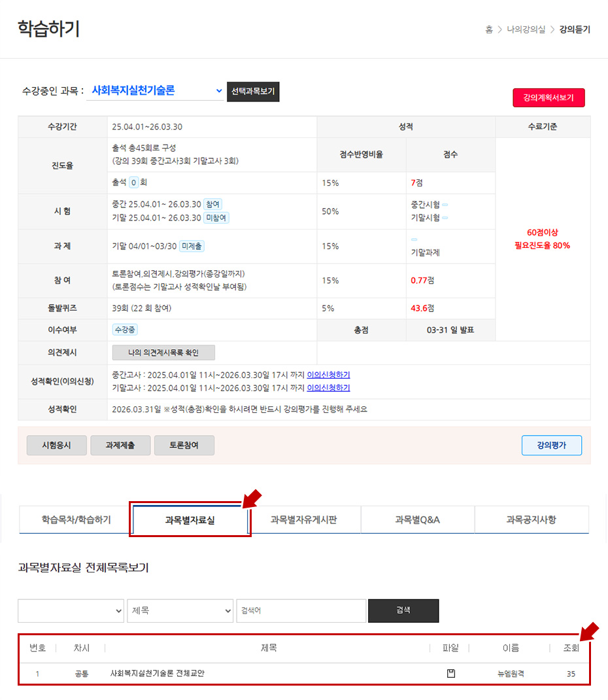Image resolution: width=608 pixels, height=700 pixels.
Task: Open the 수강중인 과목 course dropdown
Action: pyautogui.click(x=156, y=91)
